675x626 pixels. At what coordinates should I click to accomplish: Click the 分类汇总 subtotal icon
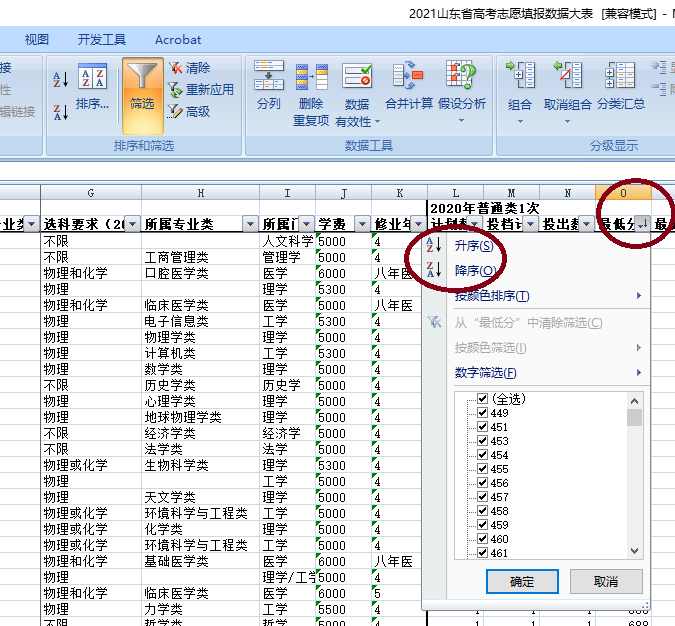click(x=620, y=75)
